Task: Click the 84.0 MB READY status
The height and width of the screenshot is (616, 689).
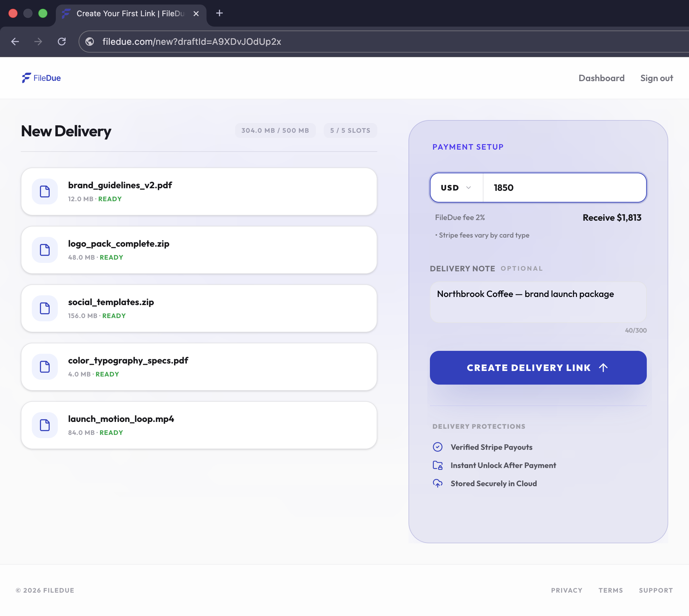Action: [95, 433]
